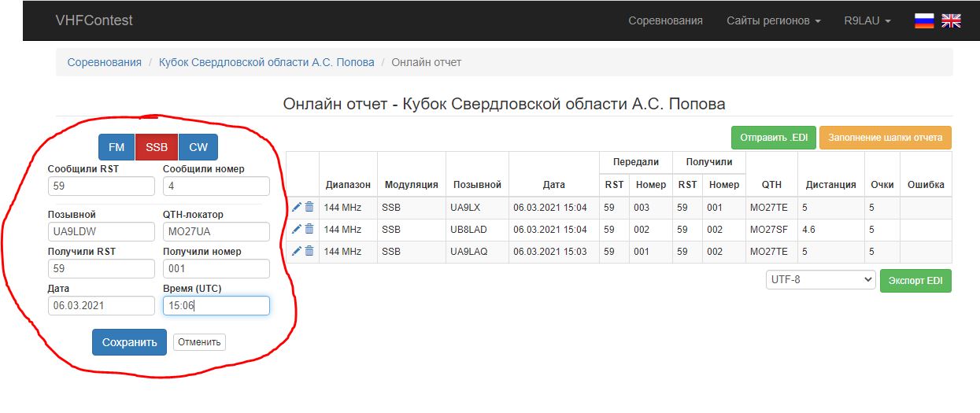This screenshot has width=980, height=413.
Task: Select CW modulation mode
Action: (x=198, y=147)
